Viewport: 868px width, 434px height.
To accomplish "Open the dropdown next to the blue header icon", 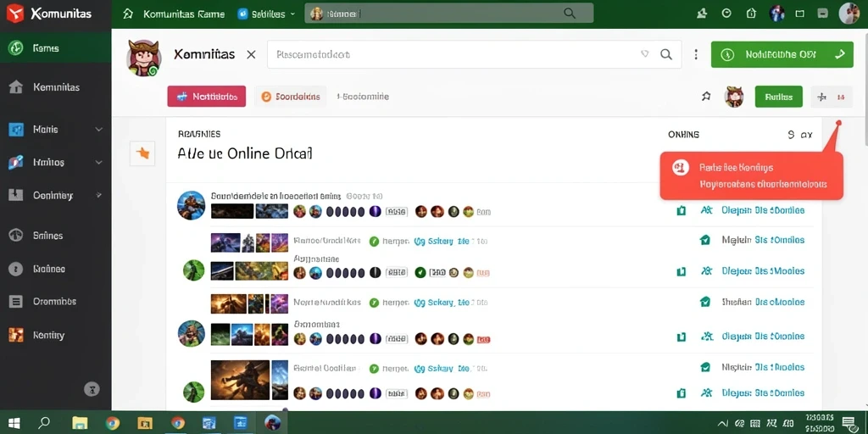I will click(292, 14).
